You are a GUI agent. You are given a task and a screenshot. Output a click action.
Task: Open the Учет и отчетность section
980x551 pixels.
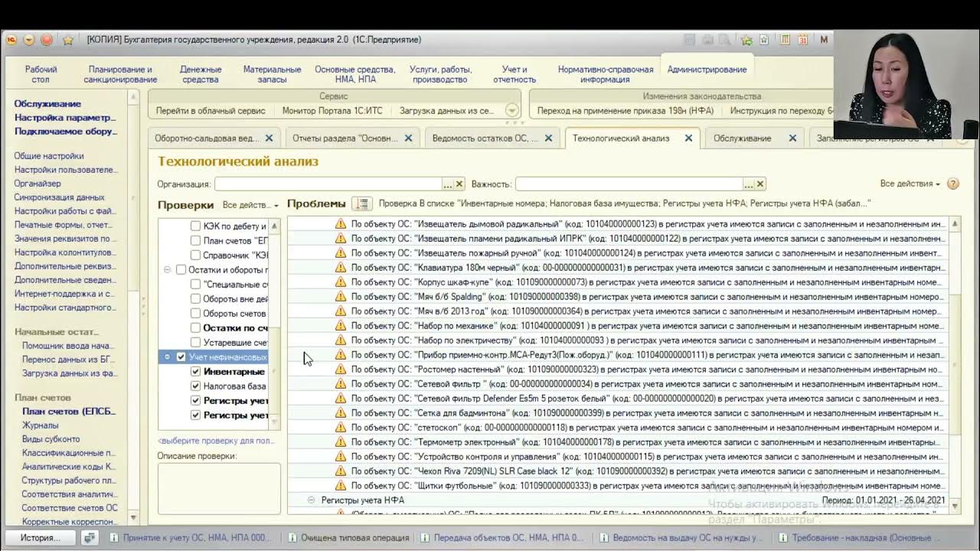514,74
